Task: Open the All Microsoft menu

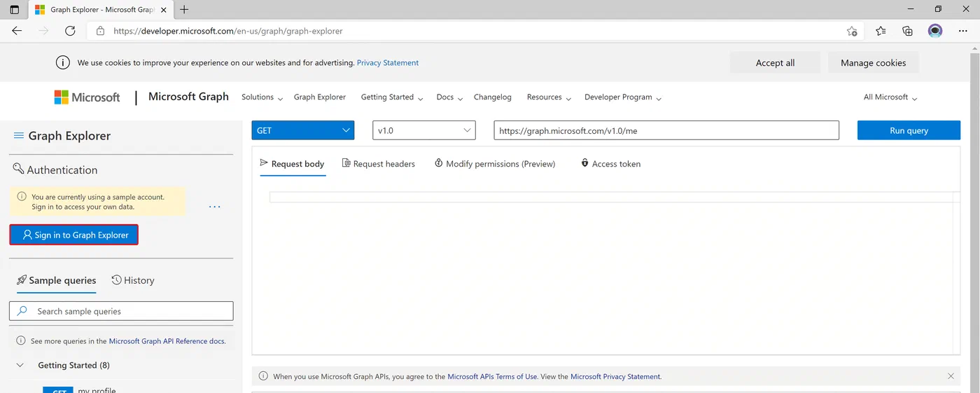Action: (x=890, y=97)
